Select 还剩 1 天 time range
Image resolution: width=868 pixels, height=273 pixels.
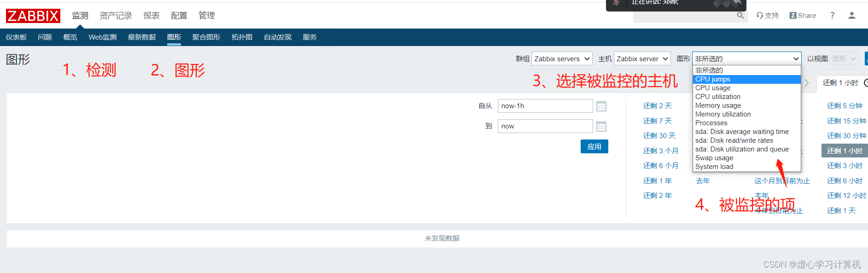click(x=841, y=211)
